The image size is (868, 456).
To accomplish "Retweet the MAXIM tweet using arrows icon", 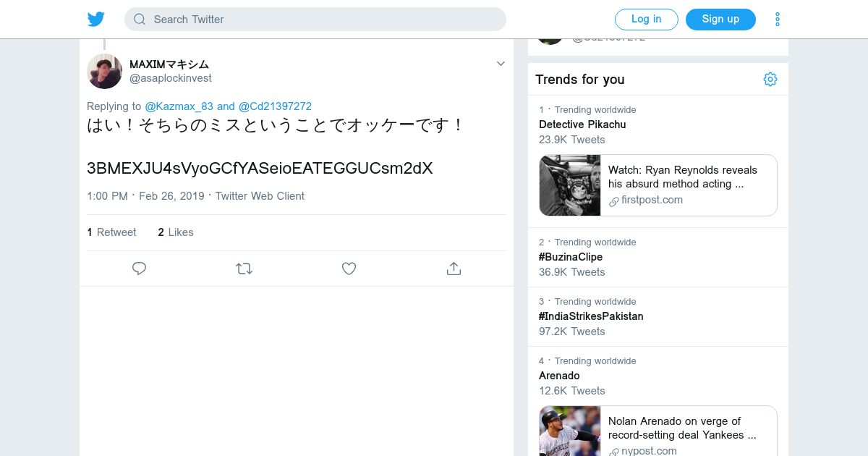I will (244, 269).
